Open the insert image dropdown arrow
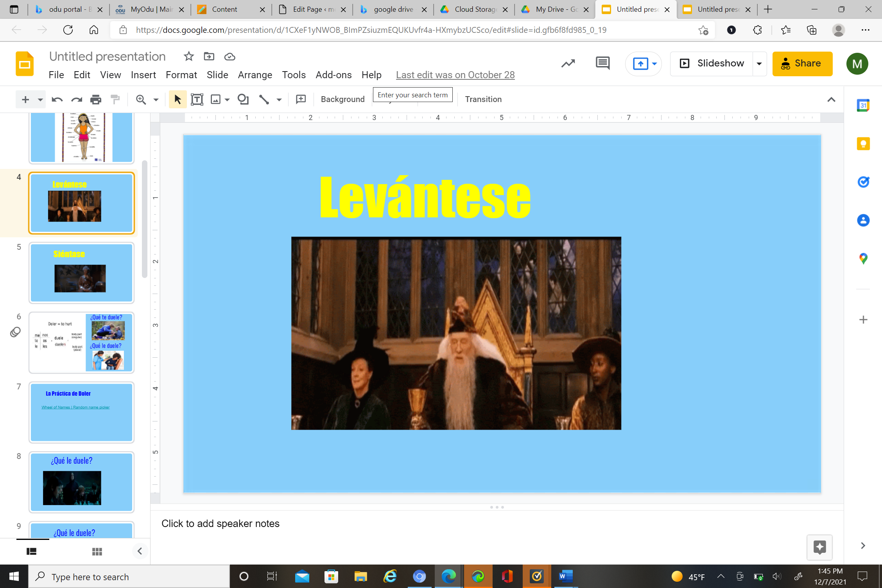Screen dimensions: 882x588 (227, 100)
